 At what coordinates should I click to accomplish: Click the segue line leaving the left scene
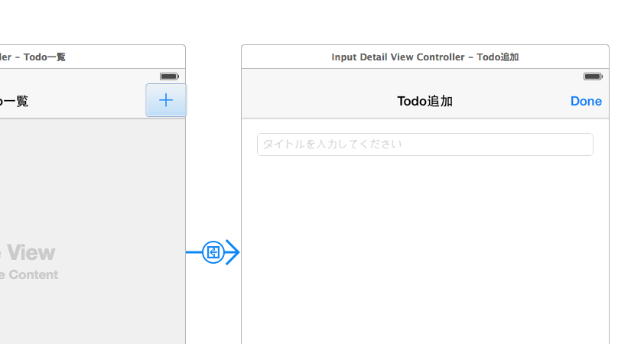click(194, 252)
